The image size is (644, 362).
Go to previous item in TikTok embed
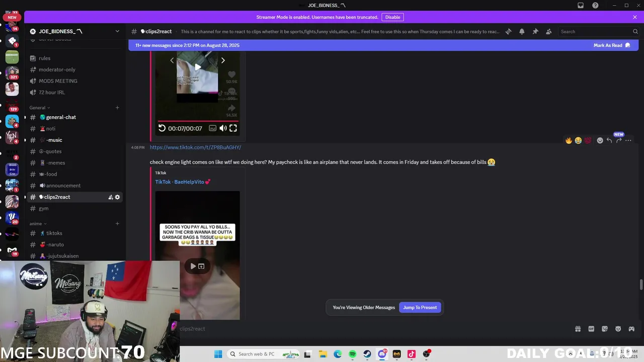pyautogui.click(x=172, y=60)
